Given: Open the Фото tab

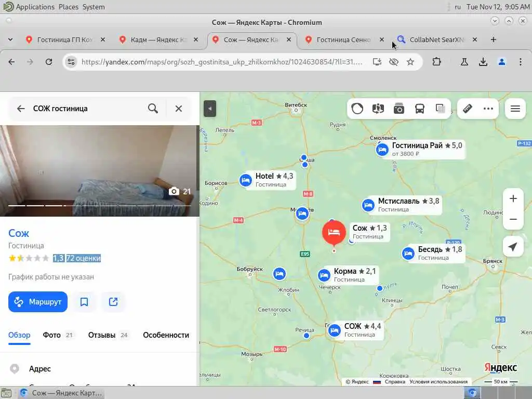Looking at the screenshot, I should click(x=58, y=335).
